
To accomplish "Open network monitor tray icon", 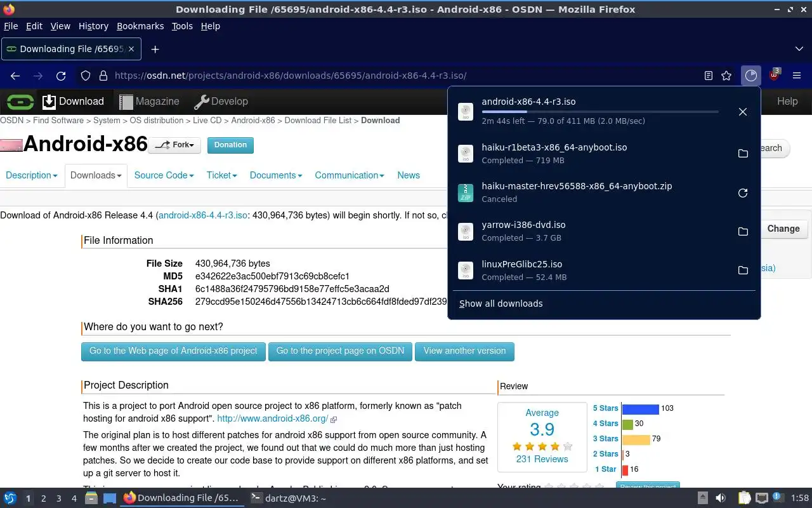I will 762,498.
